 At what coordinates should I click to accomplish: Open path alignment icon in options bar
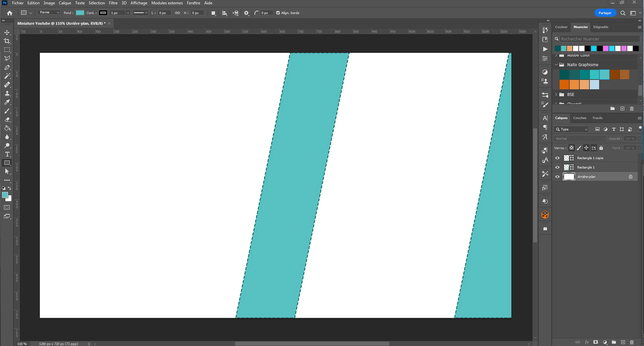click(225, 13)
